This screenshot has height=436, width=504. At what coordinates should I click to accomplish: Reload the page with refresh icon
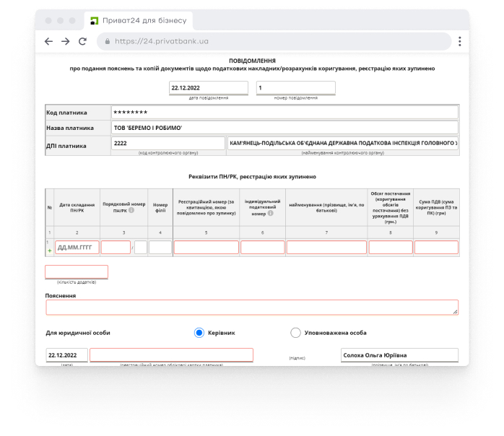tap(82, 42)
